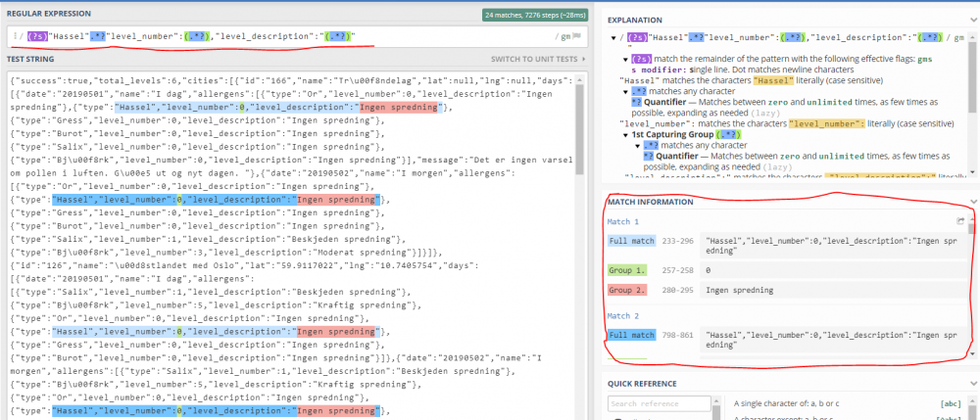The height and width of the screenshot is (420, 980).
Task: Click into the Search reference field
Action: (x=661, y=403)
